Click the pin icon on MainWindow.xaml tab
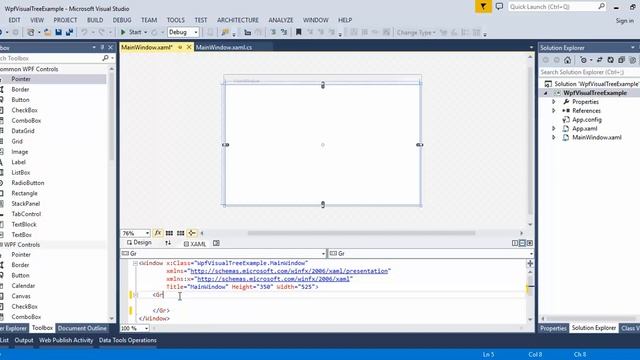 (x=180, y=47)
